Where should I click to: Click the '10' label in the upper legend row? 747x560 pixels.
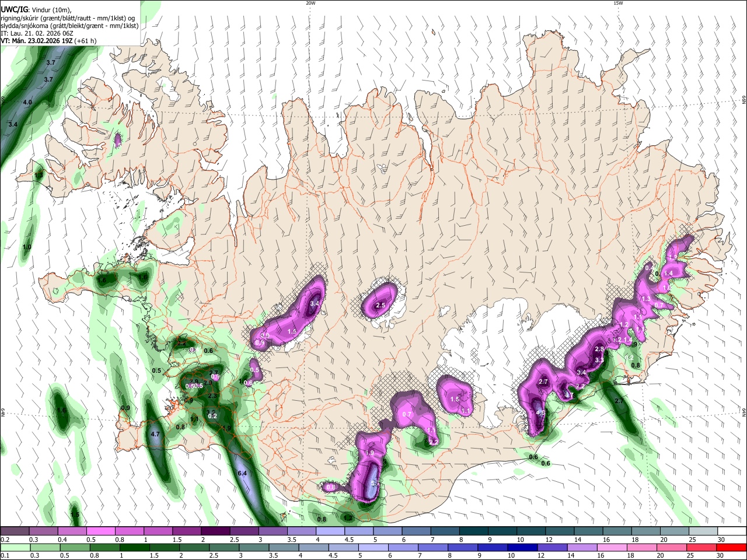pos(519,540)
